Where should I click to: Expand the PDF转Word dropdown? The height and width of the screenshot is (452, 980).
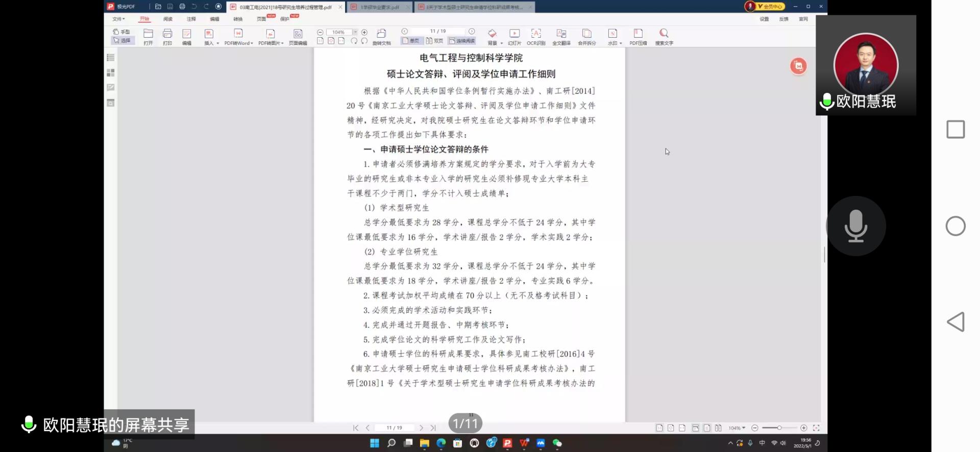[x=252, y=43]
